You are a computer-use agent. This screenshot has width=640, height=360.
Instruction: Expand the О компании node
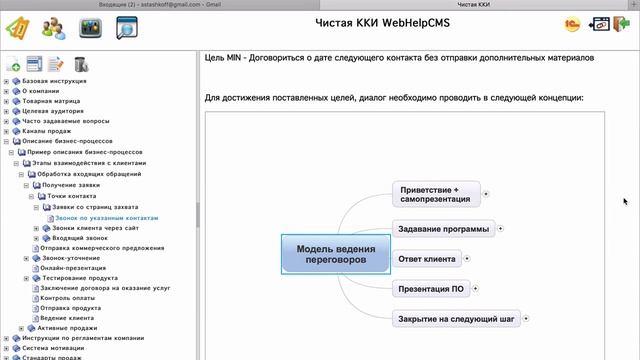click(6, 91)
